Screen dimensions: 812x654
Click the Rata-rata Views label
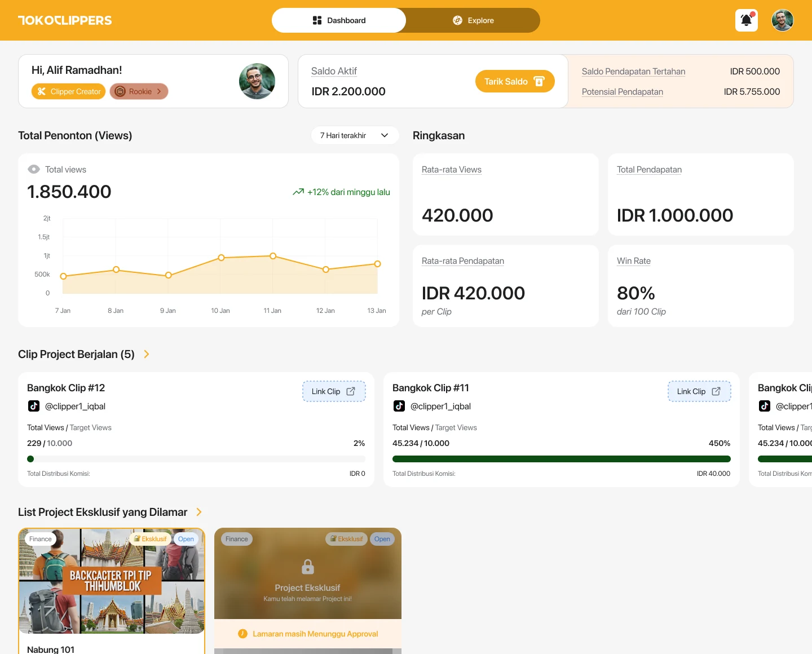click(x=452, y=170)
